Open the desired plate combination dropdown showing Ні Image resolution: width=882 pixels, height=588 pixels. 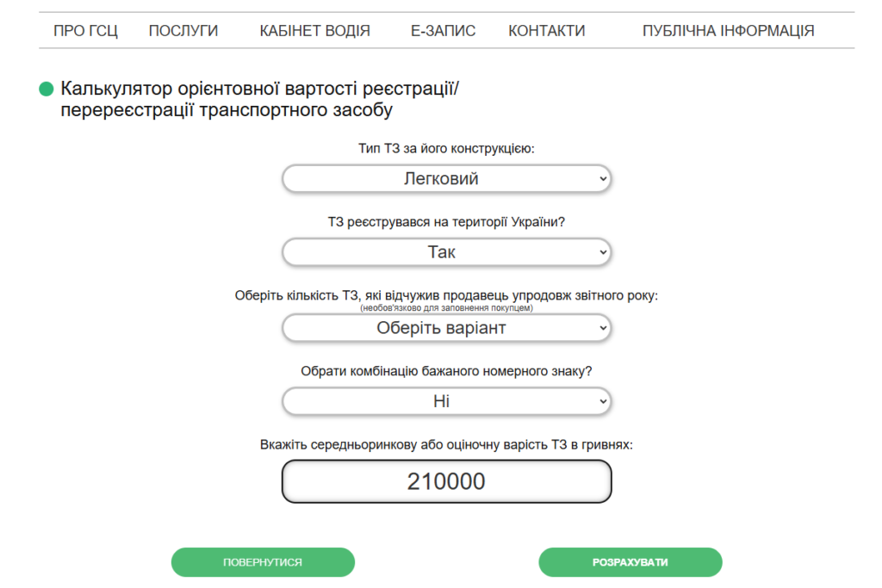point(446,401)
